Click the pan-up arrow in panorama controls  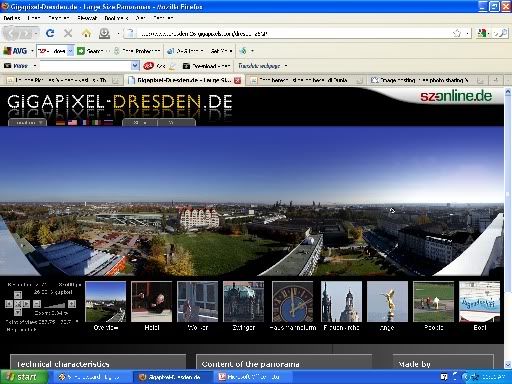18,295
